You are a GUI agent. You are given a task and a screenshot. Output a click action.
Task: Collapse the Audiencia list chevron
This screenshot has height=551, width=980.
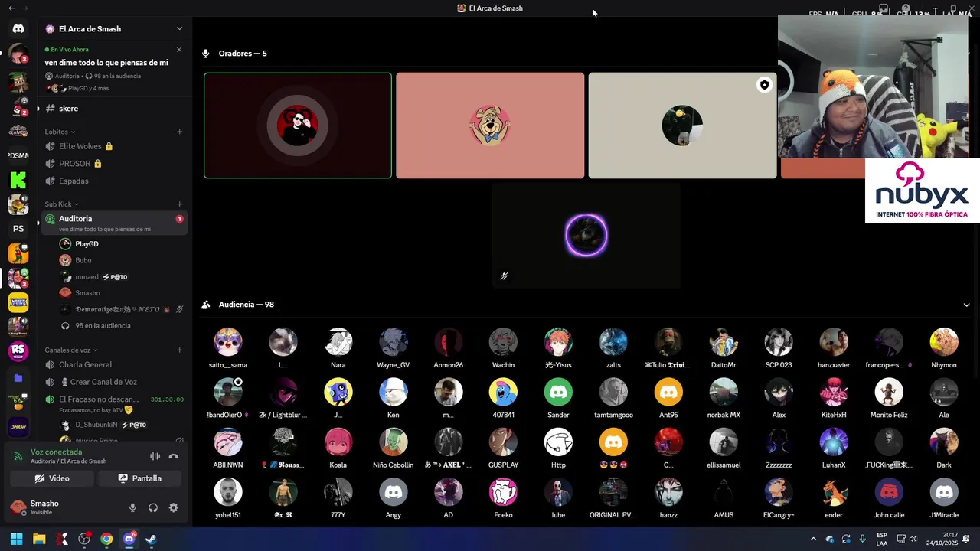coord(966,305)
